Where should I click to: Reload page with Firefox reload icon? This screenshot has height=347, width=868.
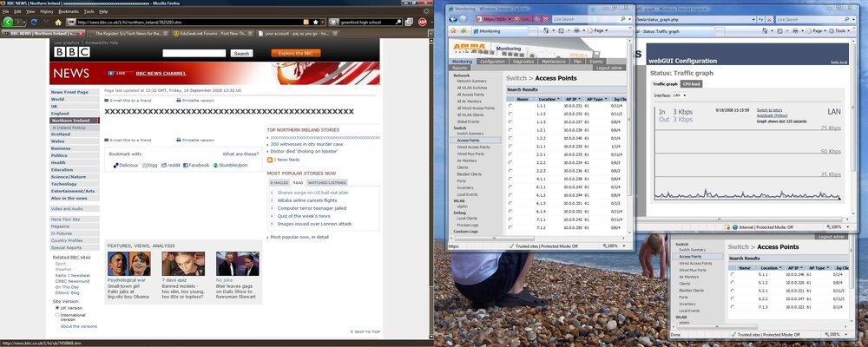34,23
